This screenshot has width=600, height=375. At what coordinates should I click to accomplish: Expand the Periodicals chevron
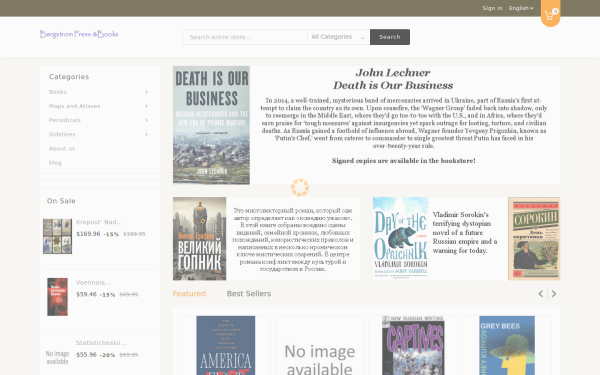coord(146,120)
